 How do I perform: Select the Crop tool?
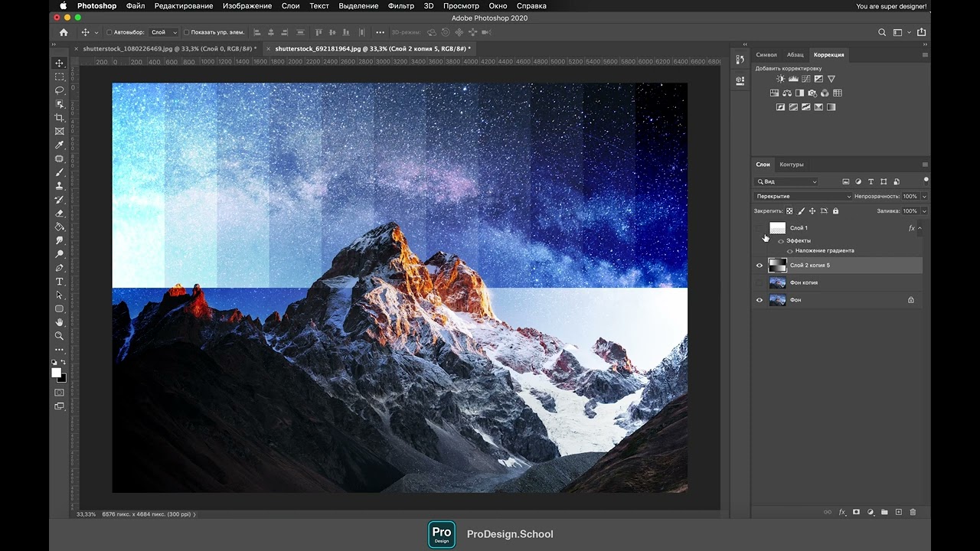click(60, 118)
